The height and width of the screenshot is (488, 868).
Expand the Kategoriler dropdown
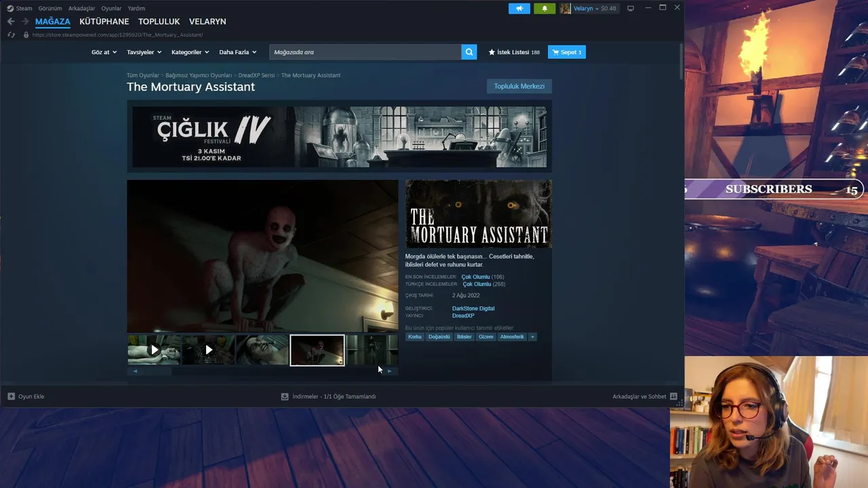click(190, 52)
